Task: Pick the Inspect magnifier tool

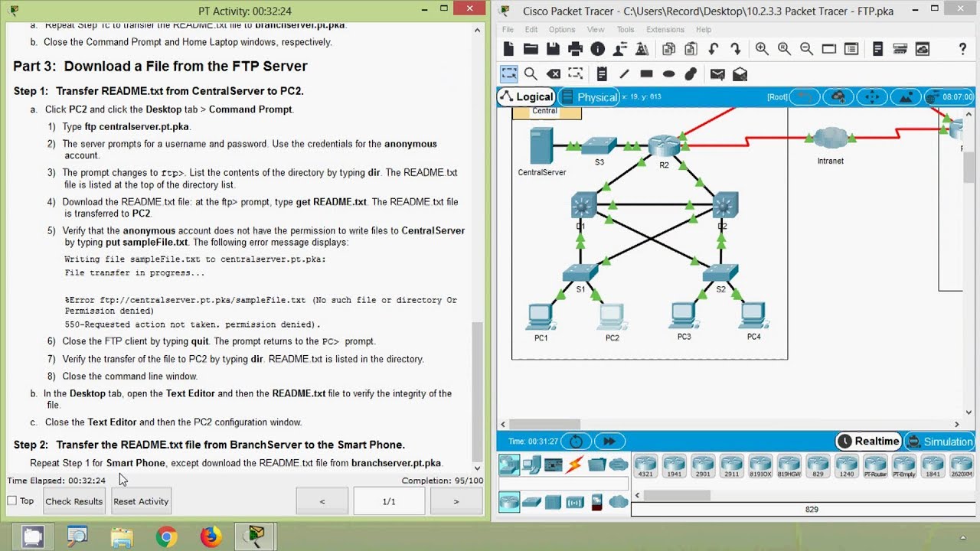Action: [x=531, y=74]
